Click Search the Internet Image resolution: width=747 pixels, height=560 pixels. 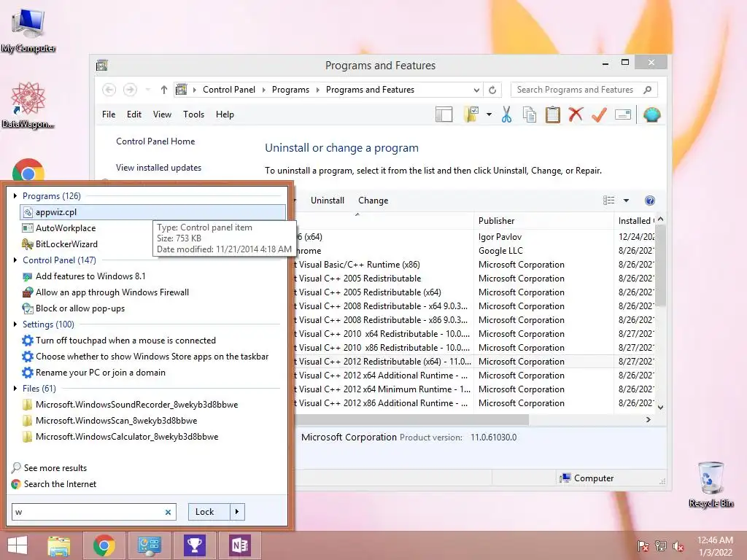pyautogui.click(x=60, y=484)
